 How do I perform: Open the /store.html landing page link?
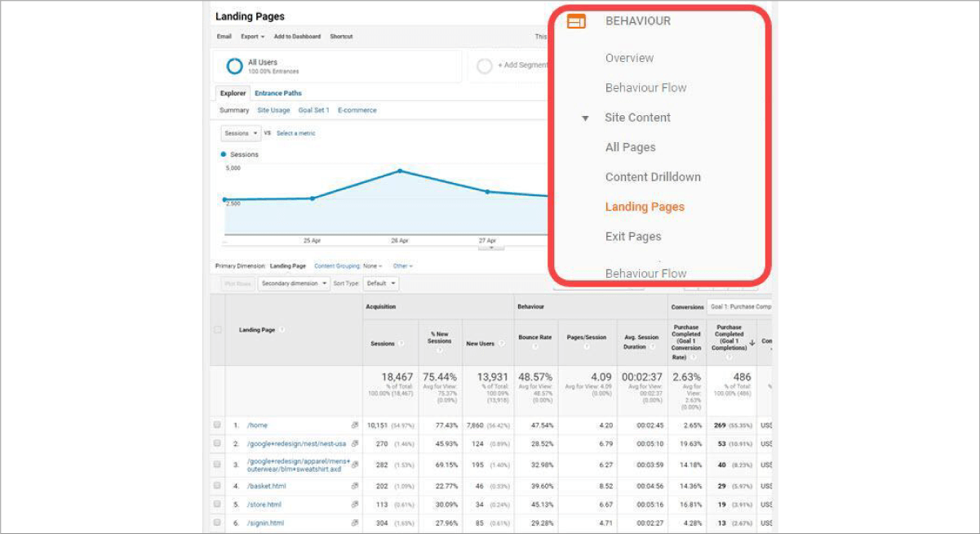pyautogui.click(x=264, y=505)
